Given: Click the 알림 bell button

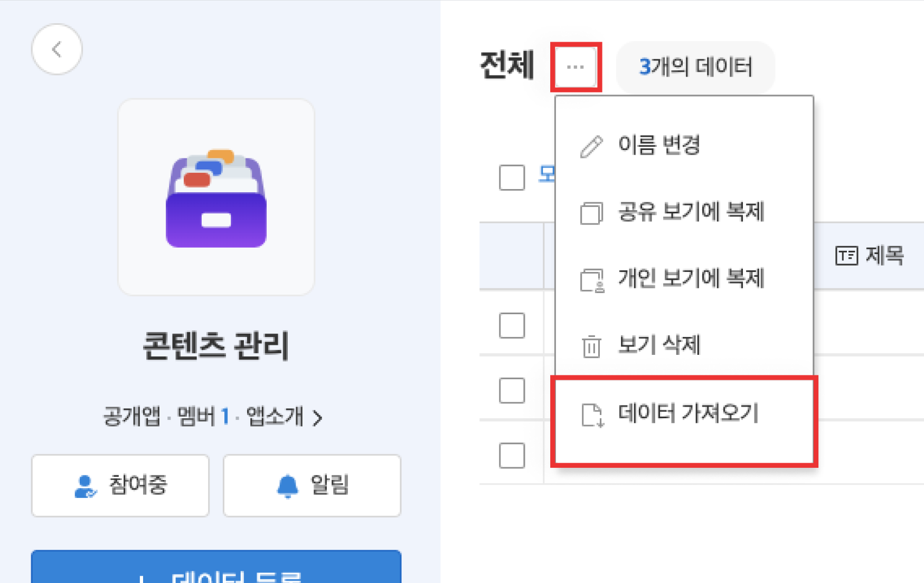Looking at the screenshot, I should (x=312, y=485).
